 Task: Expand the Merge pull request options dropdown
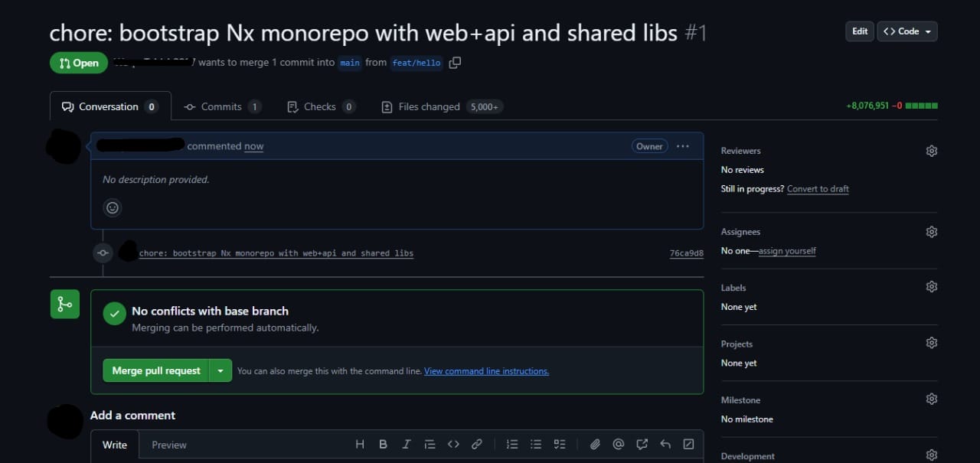pos(220,370)
